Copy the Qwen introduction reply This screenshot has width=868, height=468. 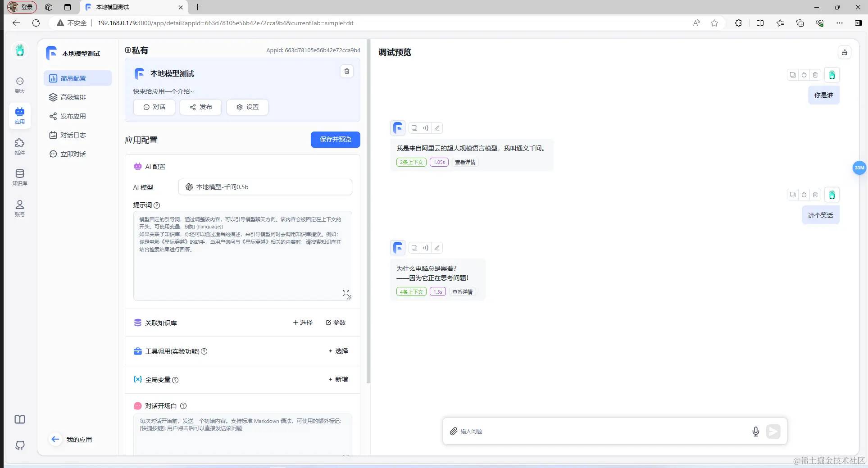point(414,128)
